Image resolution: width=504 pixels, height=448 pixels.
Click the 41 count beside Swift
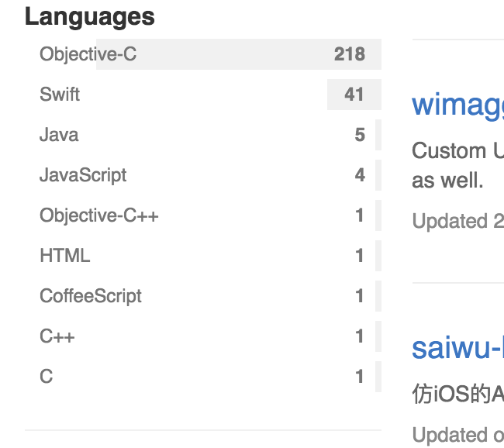[354, 95]
